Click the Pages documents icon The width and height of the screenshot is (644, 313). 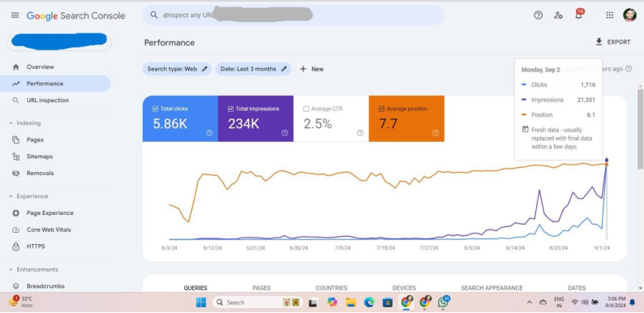pos(15,140)
